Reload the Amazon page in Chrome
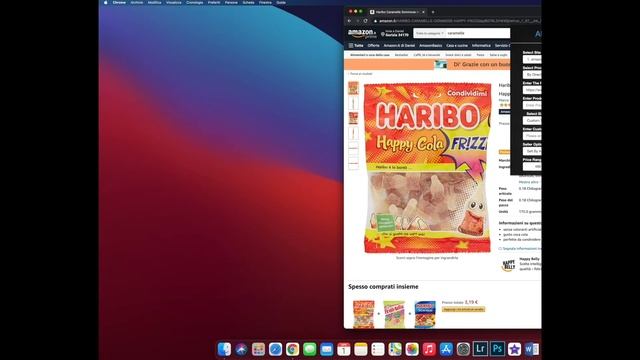The width and height of the screenshot is (640, 360). tap(365, 21)
